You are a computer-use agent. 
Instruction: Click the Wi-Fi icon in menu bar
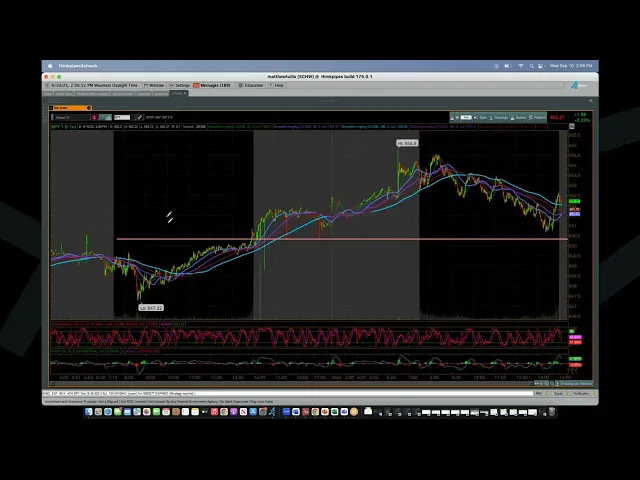[520, 66]
